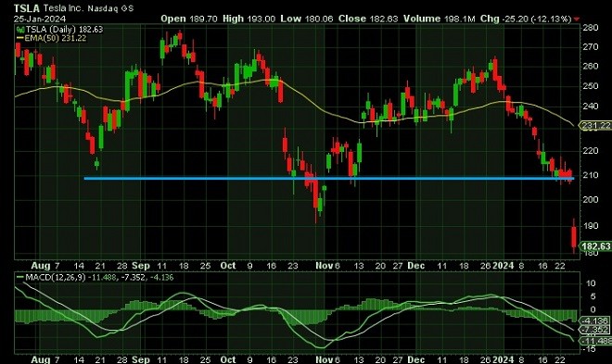The width and height of the screenshot is (612, 364).
Task: Click the 190 price axis label
Action: (591, 226)
